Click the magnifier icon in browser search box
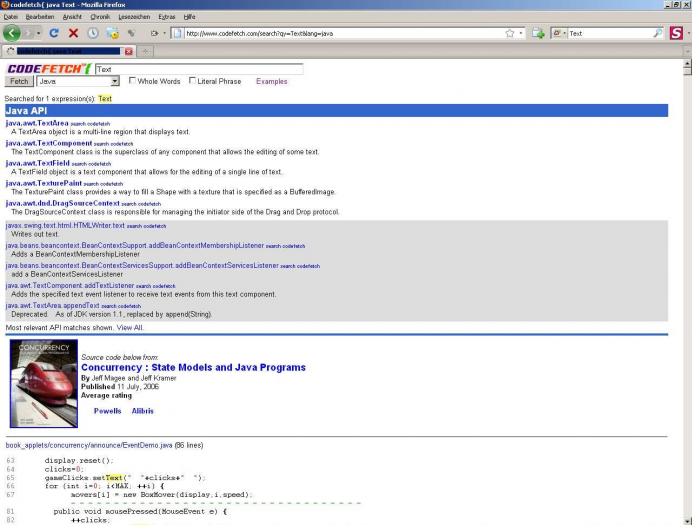The width and height of the screenshot is (692, 525). [x=658, y=33]
